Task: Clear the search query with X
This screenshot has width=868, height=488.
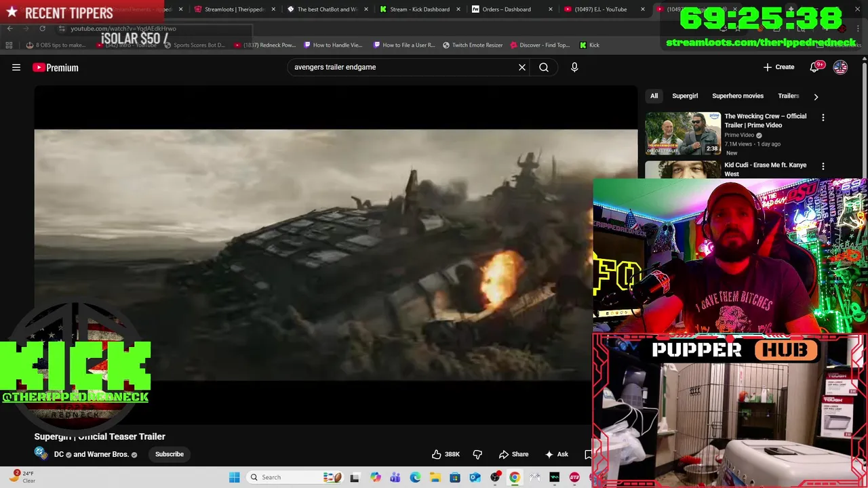Action: pos(522,67)
